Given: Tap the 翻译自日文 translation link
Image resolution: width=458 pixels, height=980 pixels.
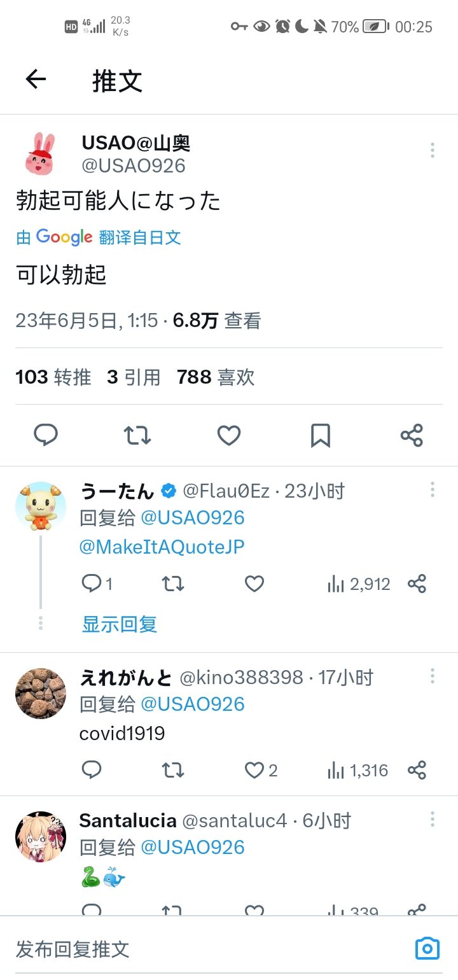Looking at the screenshot, I should (x=140, y=237).
